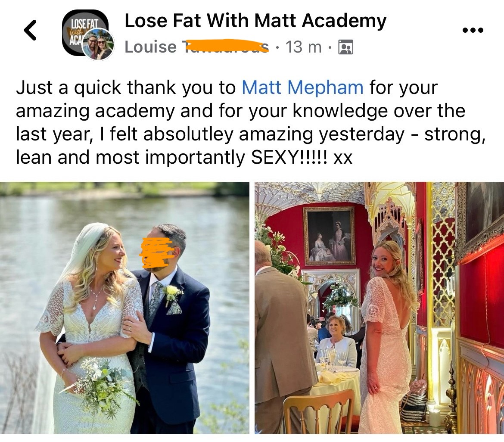The image size is (504, 442).
Task: Open Lose Fat With Matt Academy group title
Action: pos(255,21)
